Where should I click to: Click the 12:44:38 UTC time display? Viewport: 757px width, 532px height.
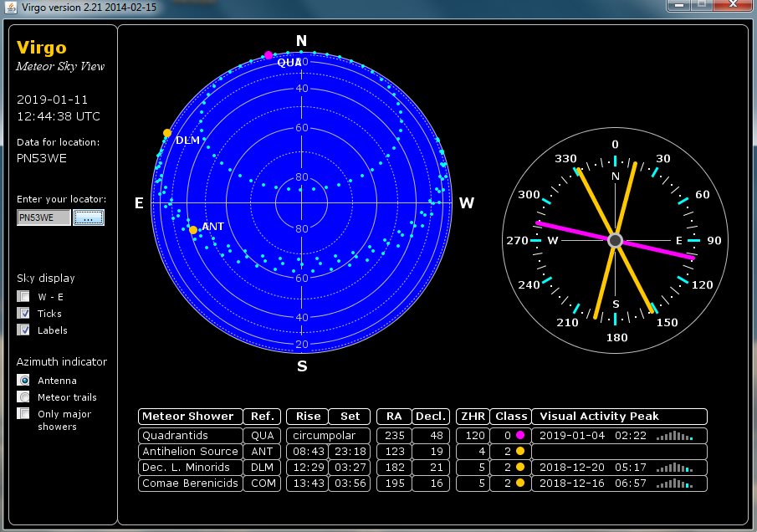[59, 116]
